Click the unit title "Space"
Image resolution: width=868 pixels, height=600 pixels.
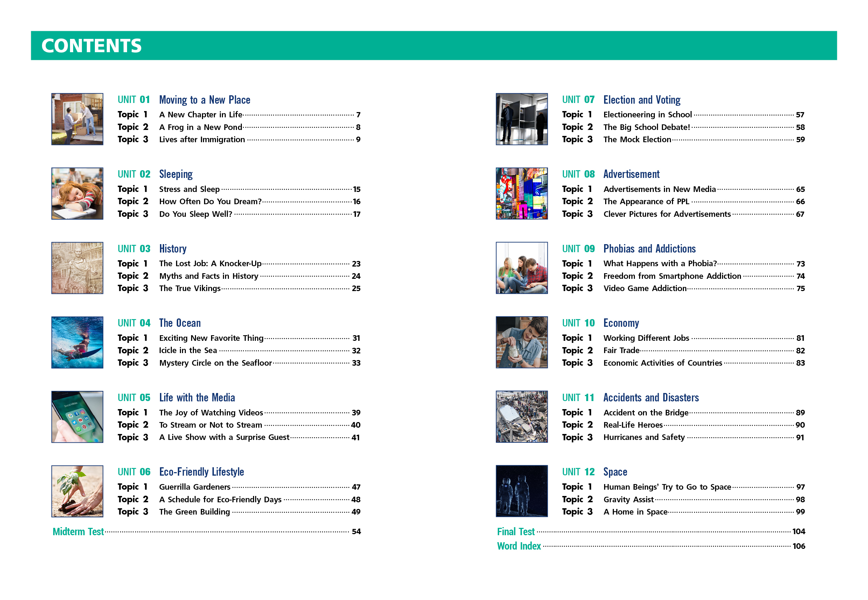tap(615, 472)
